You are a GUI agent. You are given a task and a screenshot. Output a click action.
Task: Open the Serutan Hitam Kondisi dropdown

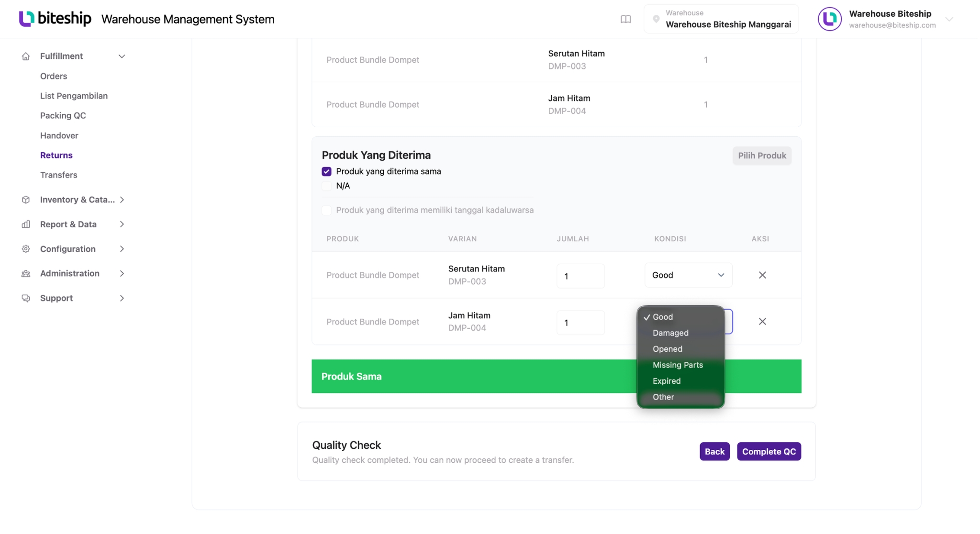[x=688, y=275]
